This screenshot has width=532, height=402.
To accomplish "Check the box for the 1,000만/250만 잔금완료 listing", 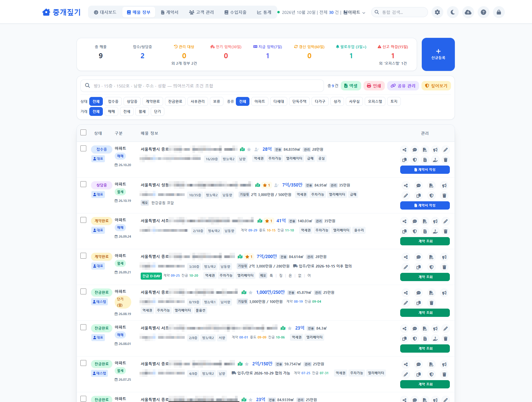I will click(83, 291).
